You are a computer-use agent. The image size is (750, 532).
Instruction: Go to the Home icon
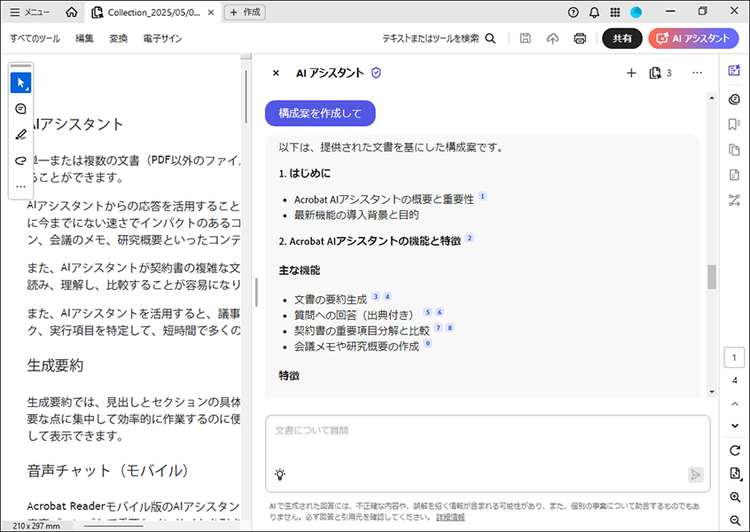71,12
